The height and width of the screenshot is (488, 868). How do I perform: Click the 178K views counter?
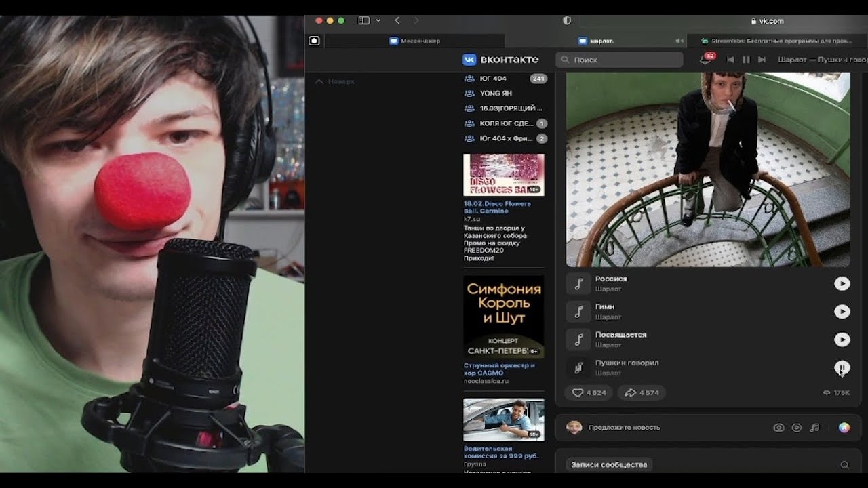(x=836, y=392)
